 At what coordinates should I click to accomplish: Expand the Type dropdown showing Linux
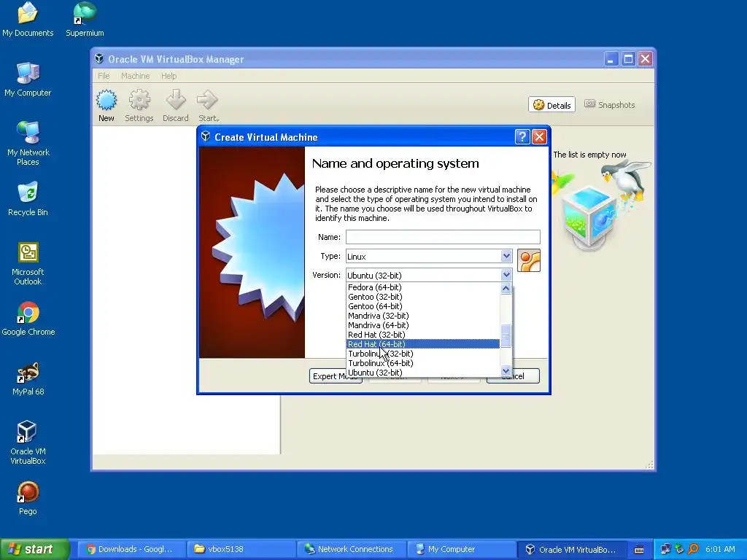coord(506,256)
